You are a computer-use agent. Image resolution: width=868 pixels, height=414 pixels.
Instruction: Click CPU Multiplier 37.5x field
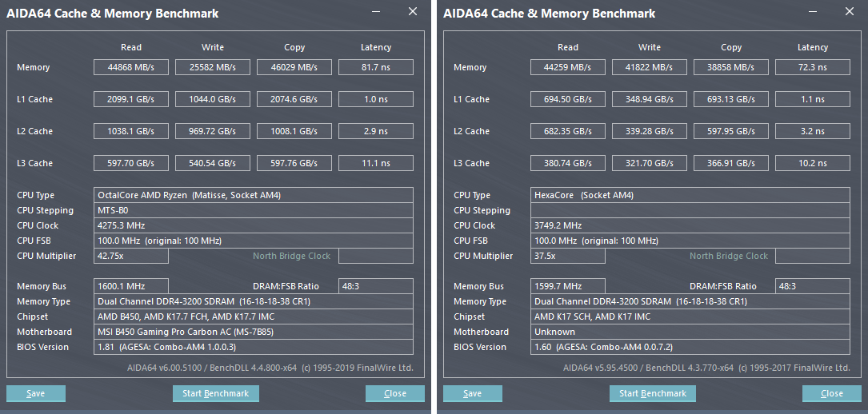[568, 256]
